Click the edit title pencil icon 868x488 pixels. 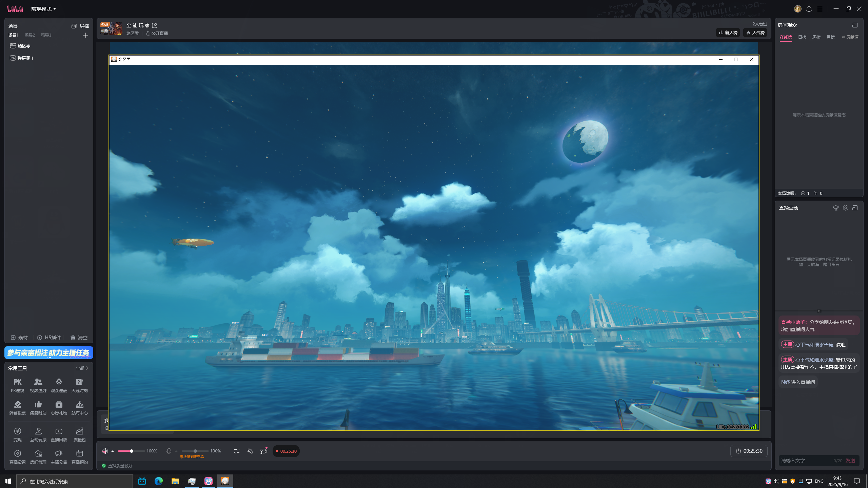pos(155,25)
